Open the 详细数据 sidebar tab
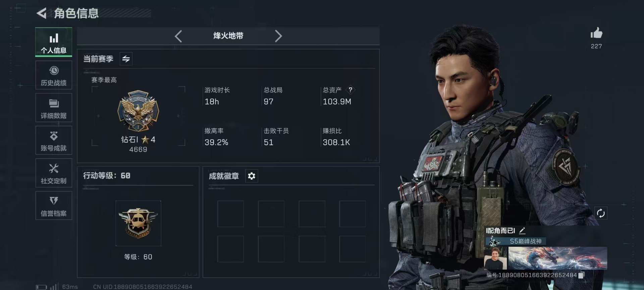The height and width of the screenshot is (290, 644). (54, 108)
